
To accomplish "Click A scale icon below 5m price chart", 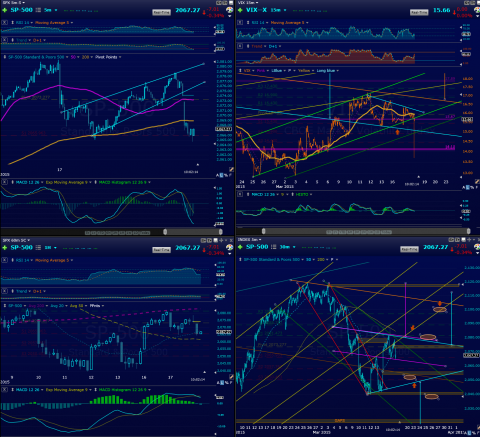I will click(x=218, y=175).
